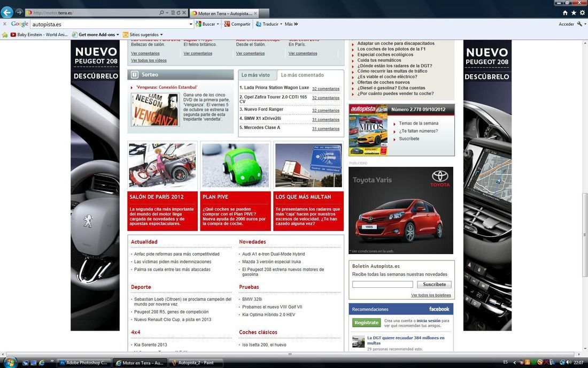Open the Traducir dropdown arrow

coord(281,24)
